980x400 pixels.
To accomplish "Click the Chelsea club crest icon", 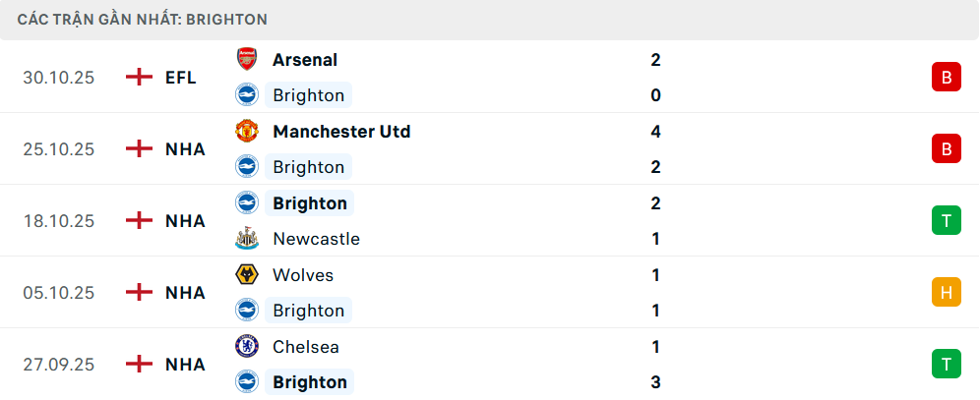I will tap(246, 347).
